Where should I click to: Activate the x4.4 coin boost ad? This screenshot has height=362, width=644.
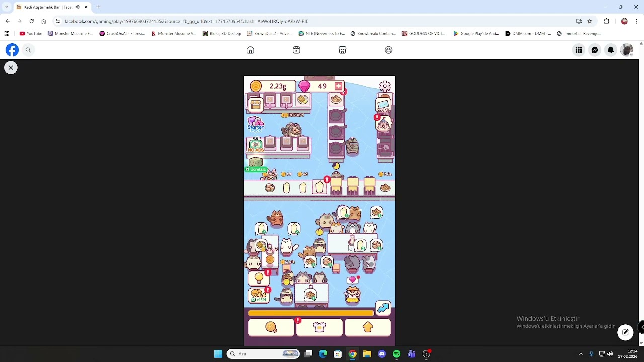(x=259, y=296)
